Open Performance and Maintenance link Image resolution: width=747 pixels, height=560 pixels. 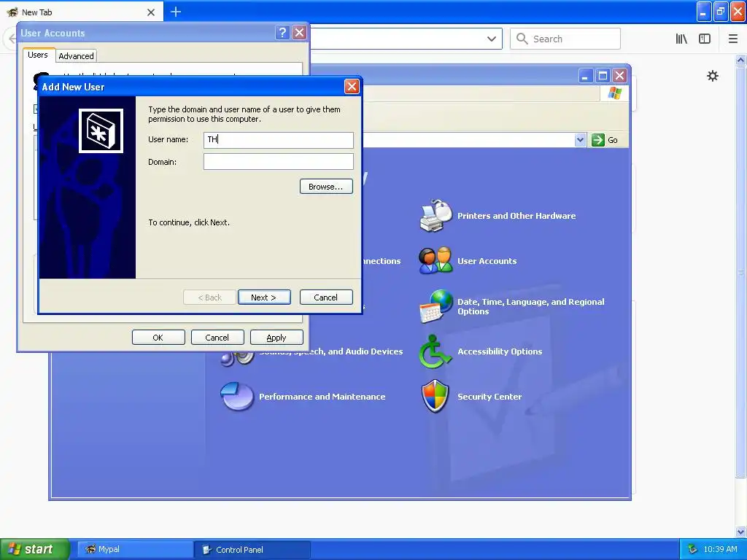click(x=322, y=397)
